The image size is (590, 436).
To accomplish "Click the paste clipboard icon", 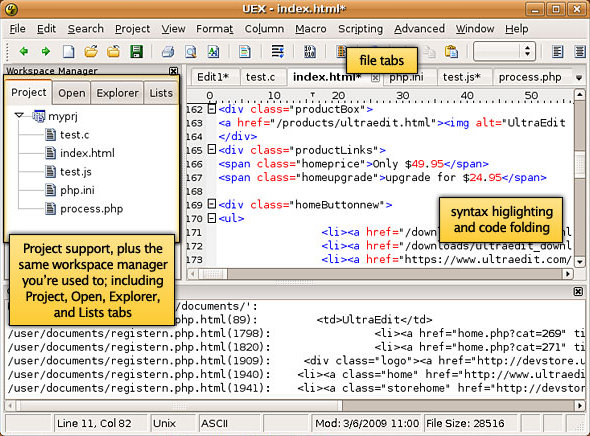I will tap(451, 52).
